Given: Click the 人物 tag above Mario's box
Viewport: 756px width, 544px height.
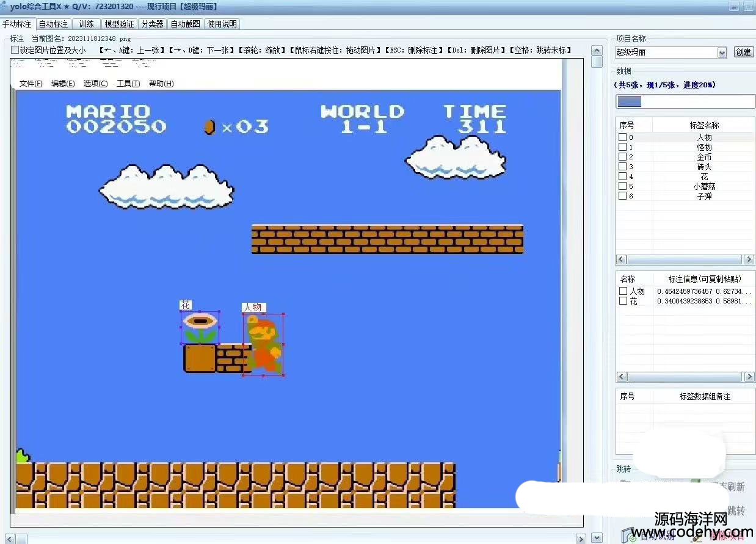Looking at the screenshot, I should point(254,308).
